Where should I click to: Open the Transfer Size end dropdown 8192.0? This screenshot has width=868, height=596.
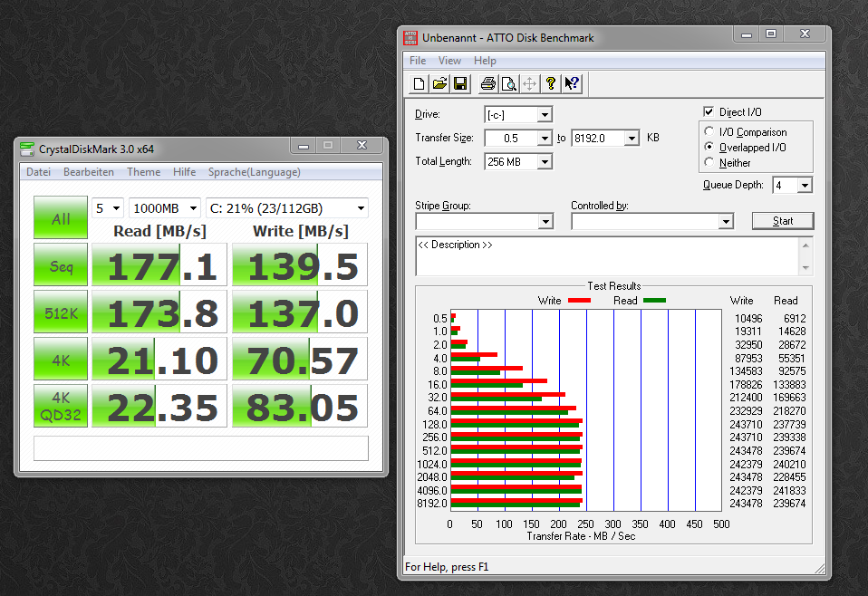(x=632, y=138)
